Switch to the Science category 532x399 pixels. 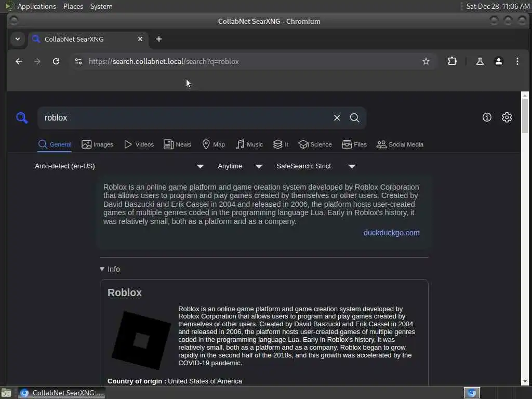[x=315, y=144]
